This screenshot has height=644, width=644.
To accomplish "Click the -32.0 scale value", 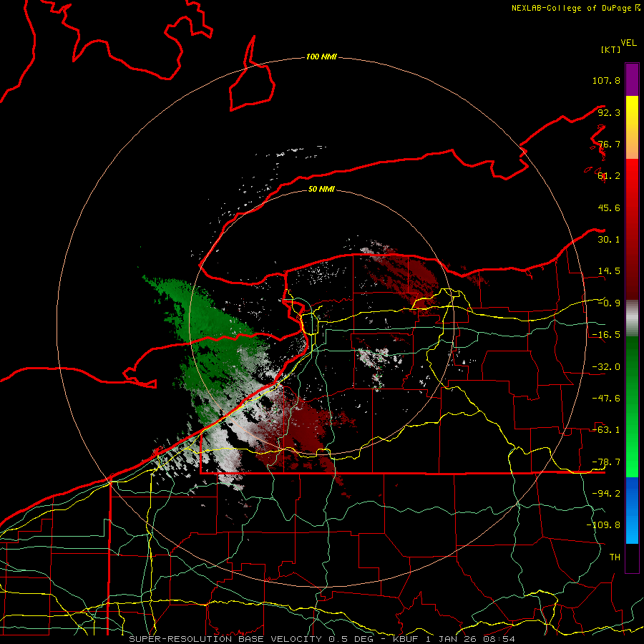I will (x=606, y=367).
